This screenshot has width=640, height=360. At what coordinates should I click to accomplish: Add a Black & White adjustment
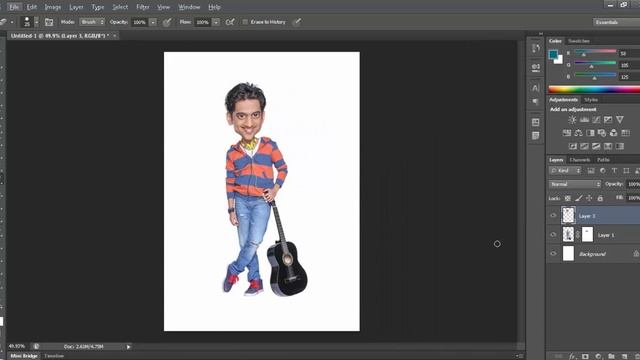point(590,133)
